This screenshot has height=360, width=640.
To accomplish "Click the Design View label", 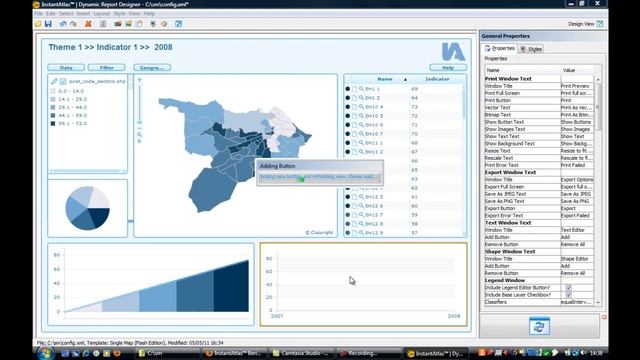I will point(581,24).
